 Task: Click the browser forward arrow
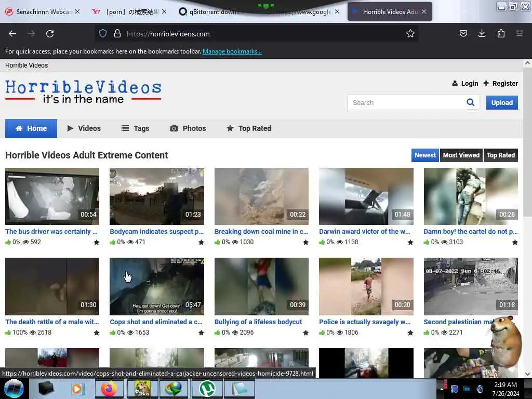pyautogui.click(x=31, y=34)
